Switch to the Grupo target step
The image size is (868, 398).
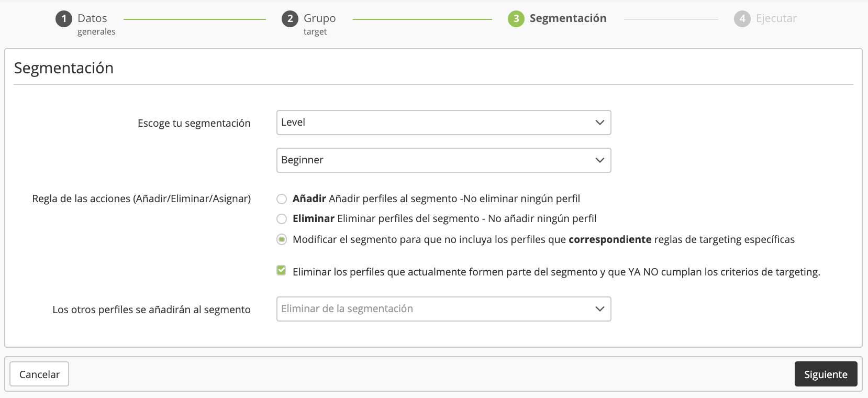coord(319,19)
